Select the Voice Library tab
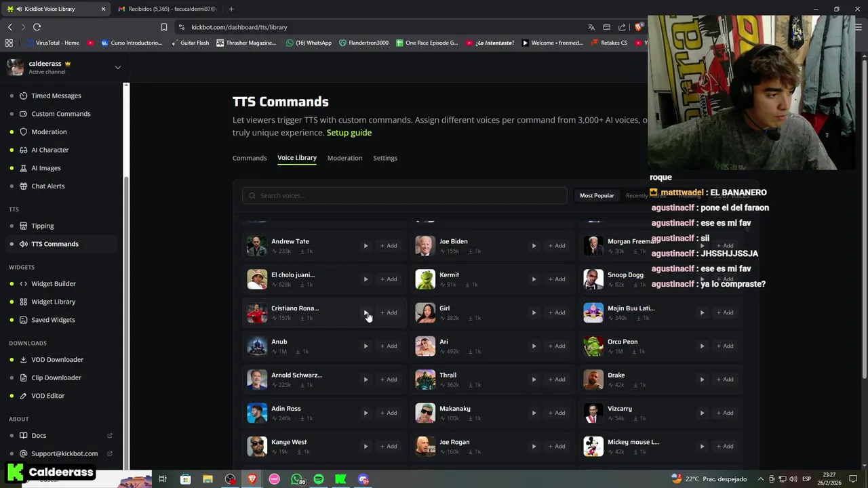Screen dimensions: 868x488 click(297, 158)
